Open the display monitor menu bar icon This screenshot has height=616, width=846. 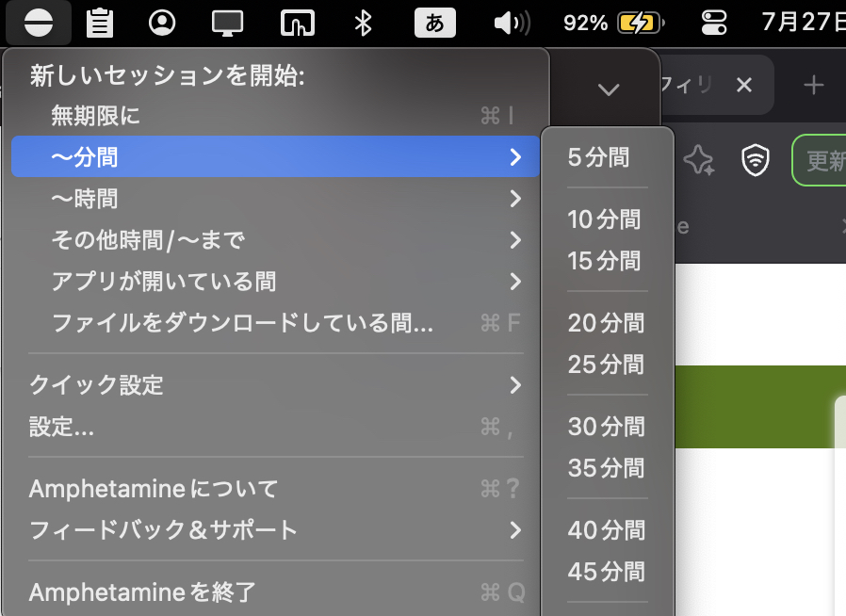coord(226,23)
